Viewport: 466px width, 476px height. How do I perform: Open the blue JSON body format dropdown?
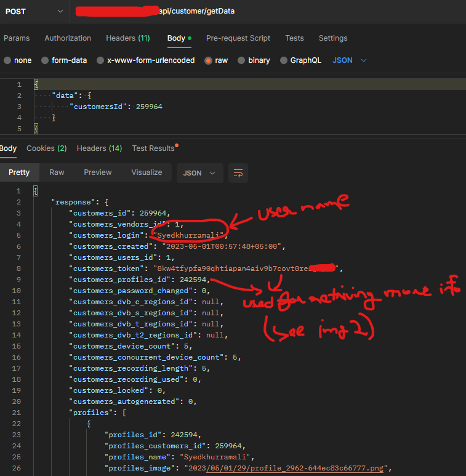pos(350,60)
